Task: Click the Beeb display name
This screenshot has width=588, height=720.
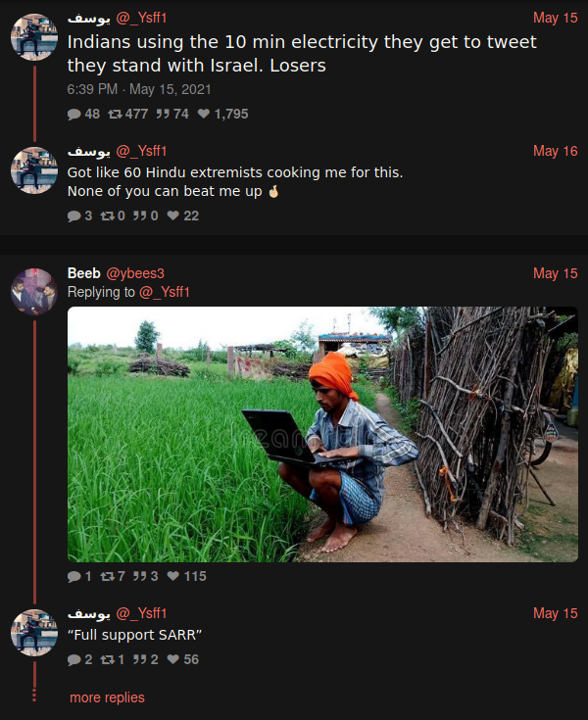Action: (x=83, y=273)
